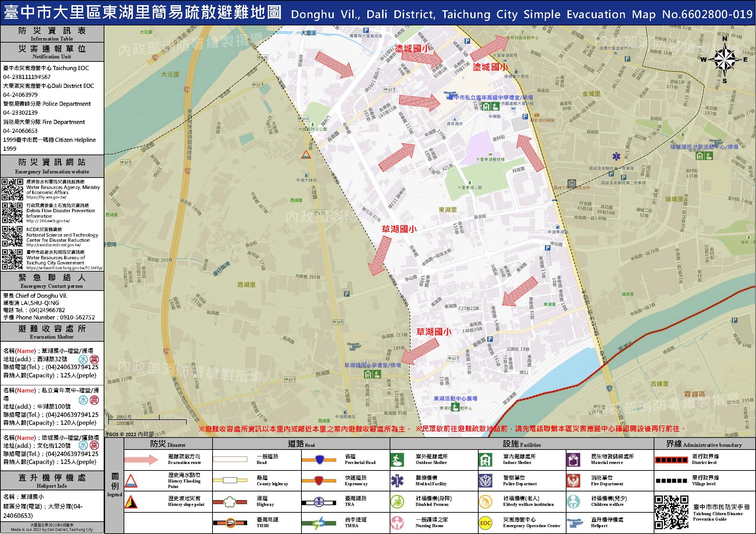Click the Provincial Road shield in the legend
This screenshot has width=756, height=534.
coord(320,459)
